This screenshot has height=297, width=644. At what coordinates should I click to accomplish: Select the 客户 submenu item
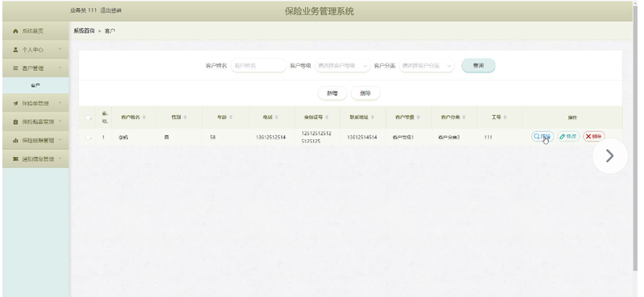click(x=35, y=85)
